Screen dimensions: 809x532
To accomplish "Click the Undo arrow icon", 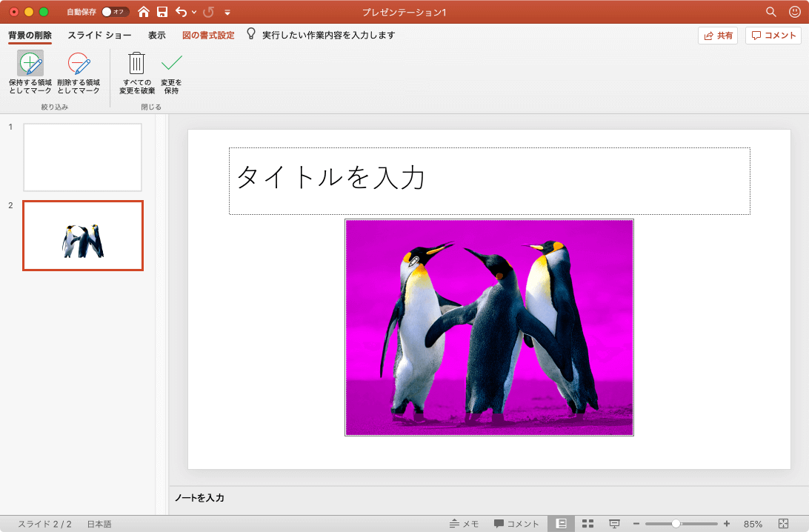I will coord(181,12).
